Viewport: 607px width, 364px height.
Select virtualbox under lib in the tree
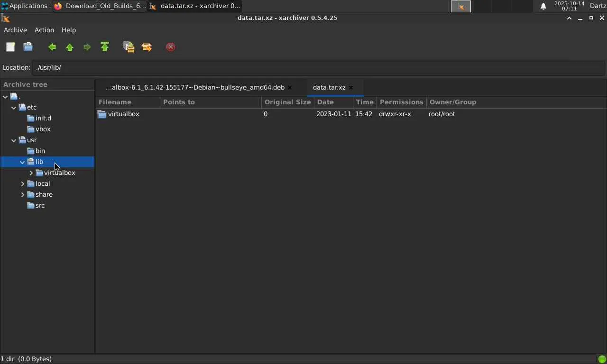(x=60, y=173)
